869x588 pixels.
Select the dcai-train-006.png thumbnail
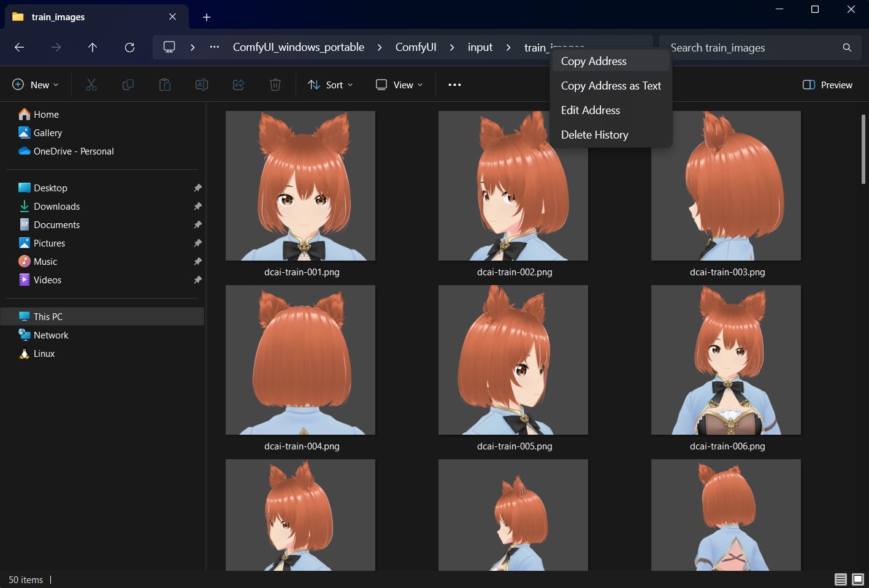coord(726,360)
